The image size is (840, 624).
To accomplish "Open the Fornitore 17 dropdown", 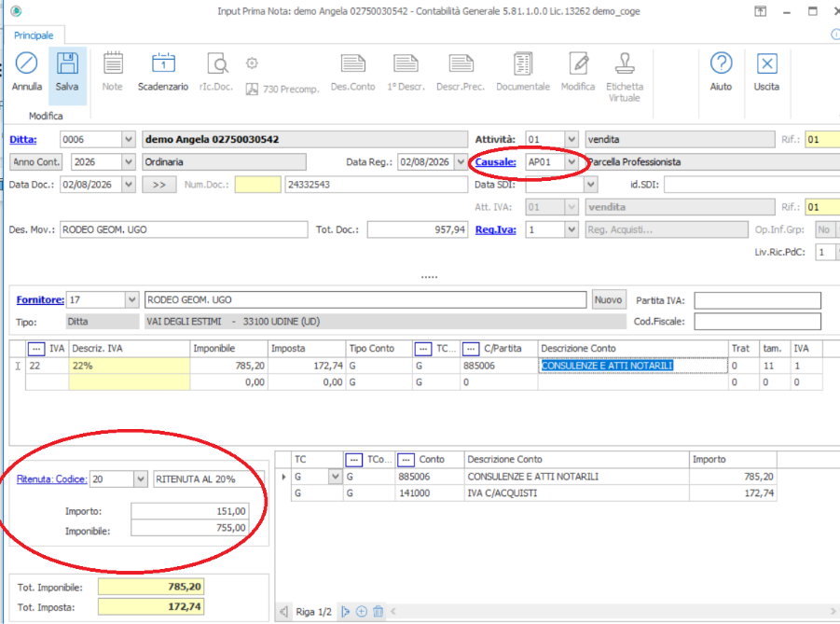I will click(131, 299).
